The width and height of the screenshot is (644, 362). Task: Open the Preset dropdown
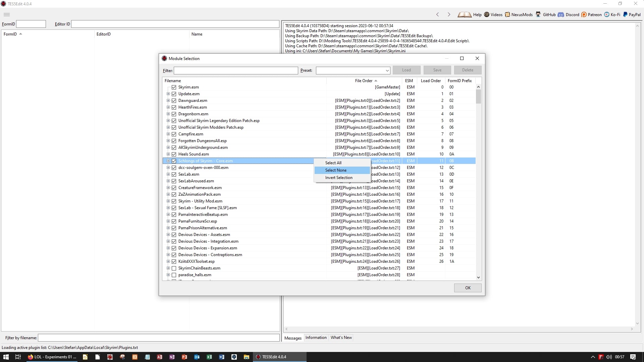pyautogui.click(x=387, y=70)
